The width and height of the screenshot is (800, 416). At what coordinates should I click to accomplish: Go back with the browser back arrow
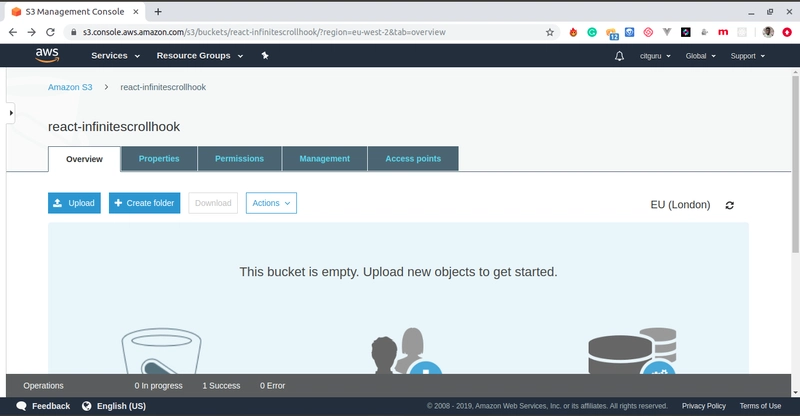click(13, 32)
